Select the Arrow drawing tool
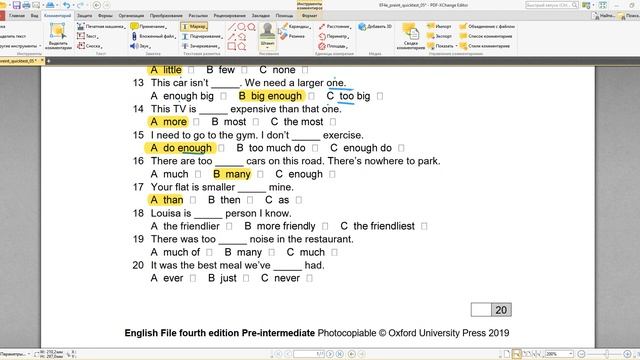 click(231, 37)
